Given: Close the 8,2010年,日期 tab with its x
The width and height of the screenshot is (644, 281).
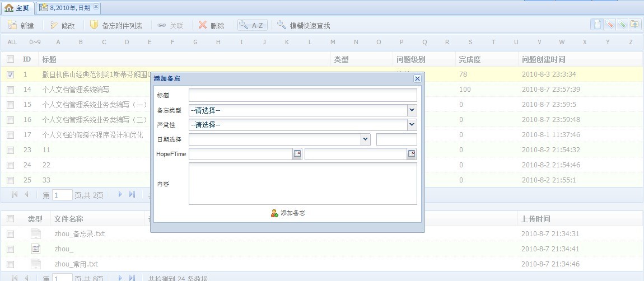Looking at the screenshot, I should 96,7.
